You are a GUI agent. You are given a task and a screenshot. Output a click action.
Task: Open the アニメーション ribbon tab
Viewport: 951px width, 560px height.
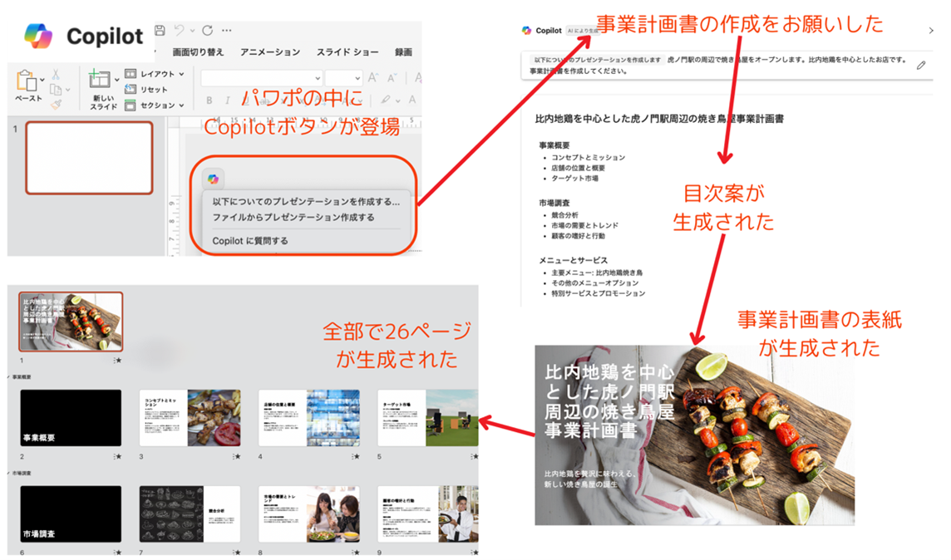coord(270,52)
